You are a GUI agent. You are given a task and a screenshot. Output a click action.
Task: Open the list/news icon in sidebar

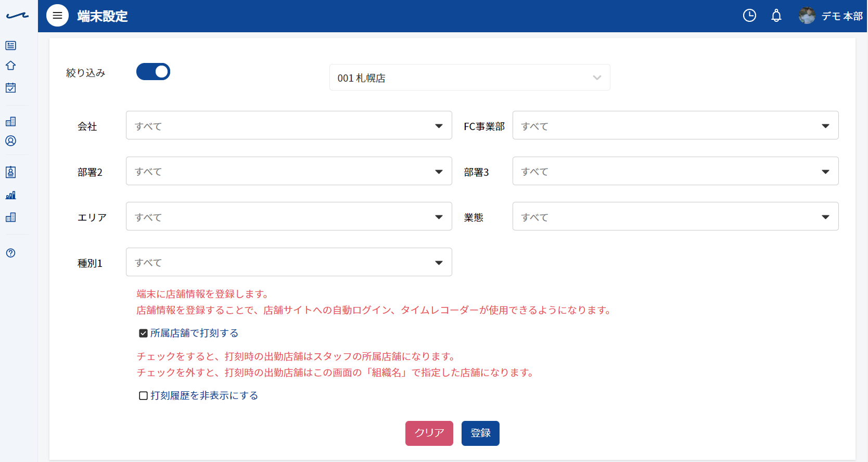(x=10, y=46)
